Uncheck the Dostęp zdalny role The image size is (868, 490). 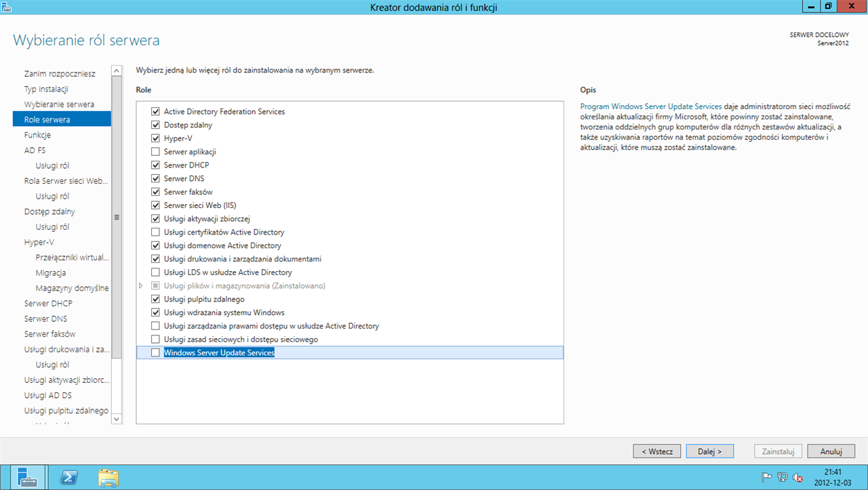click(x=156, y=125)
